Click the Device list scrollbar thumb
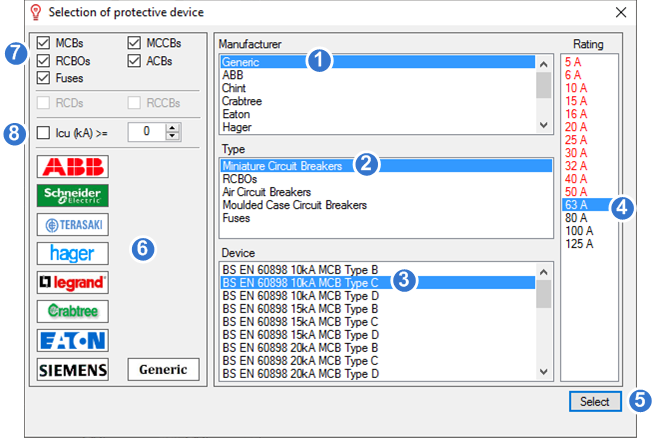 tap(543, 294)
